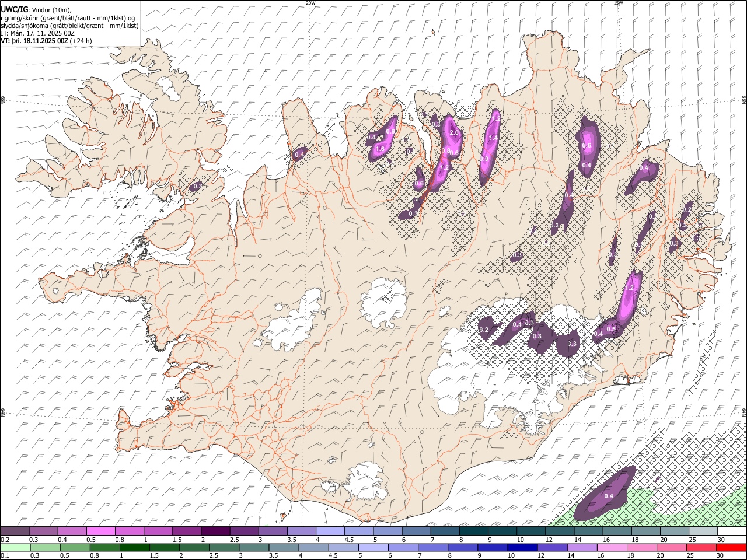
Task: Click the white swatch at 30 in upper legend
Action: click(731, 531)
